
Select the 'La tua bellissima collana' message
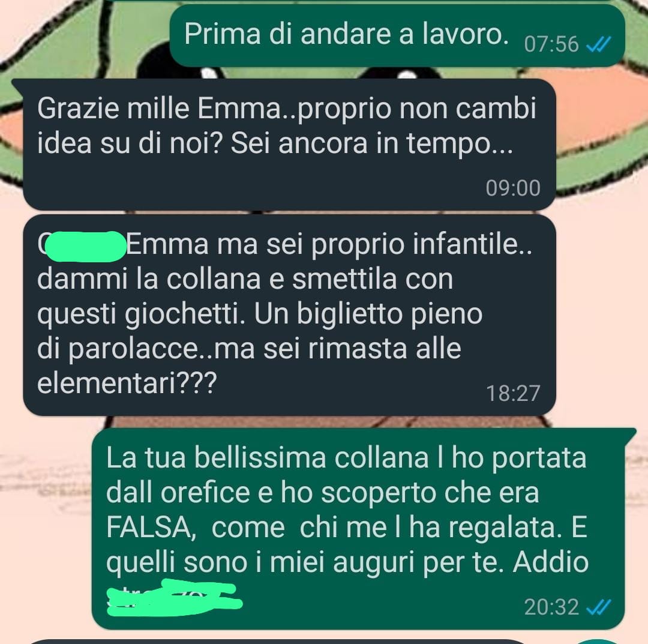358,529
